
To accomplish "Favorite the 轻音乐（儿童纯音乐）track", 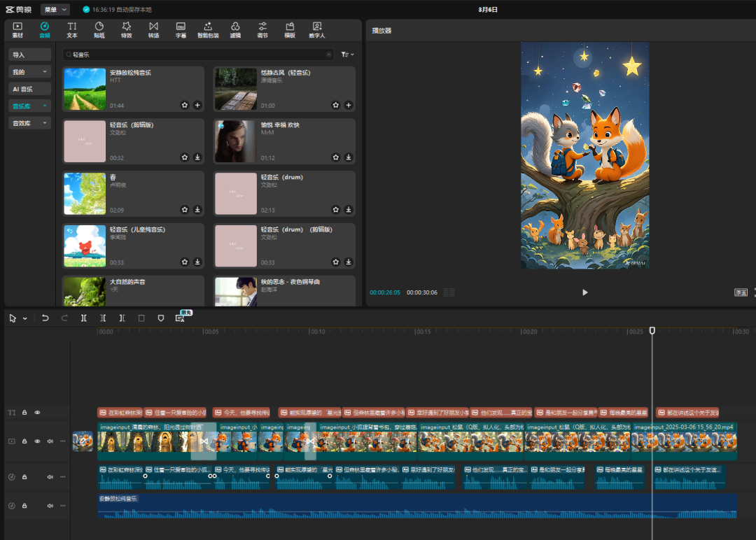I will coord(185,262).
